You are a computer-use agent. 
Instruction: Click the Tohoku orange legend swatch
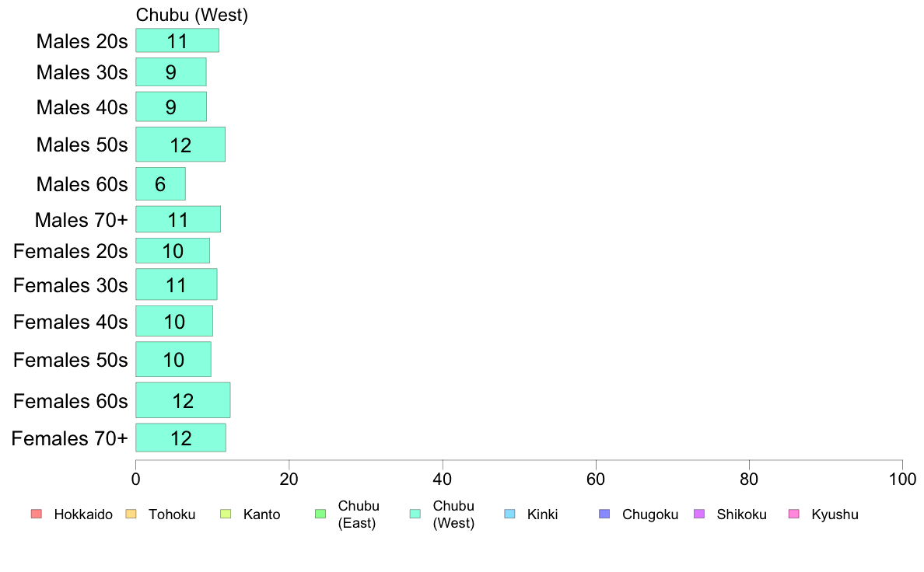pos(131,514)
